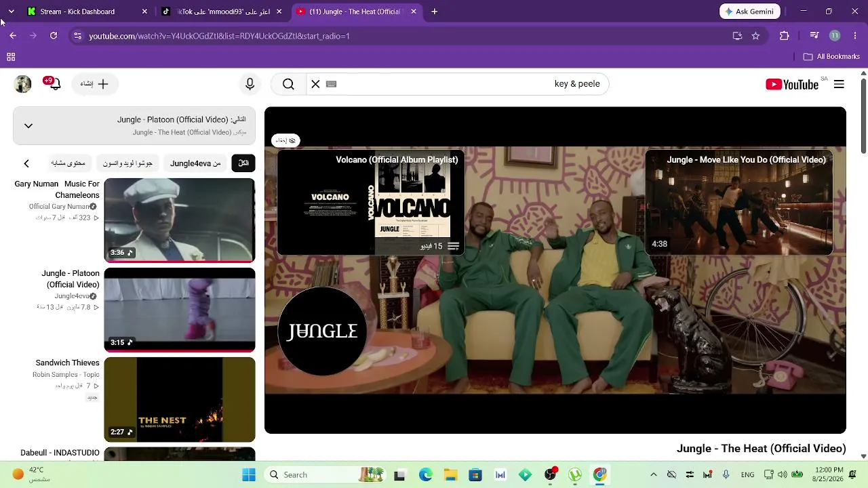Open the clock showing 12:00 PM
The width and height of the screenshot is (868, 488).
829,474
